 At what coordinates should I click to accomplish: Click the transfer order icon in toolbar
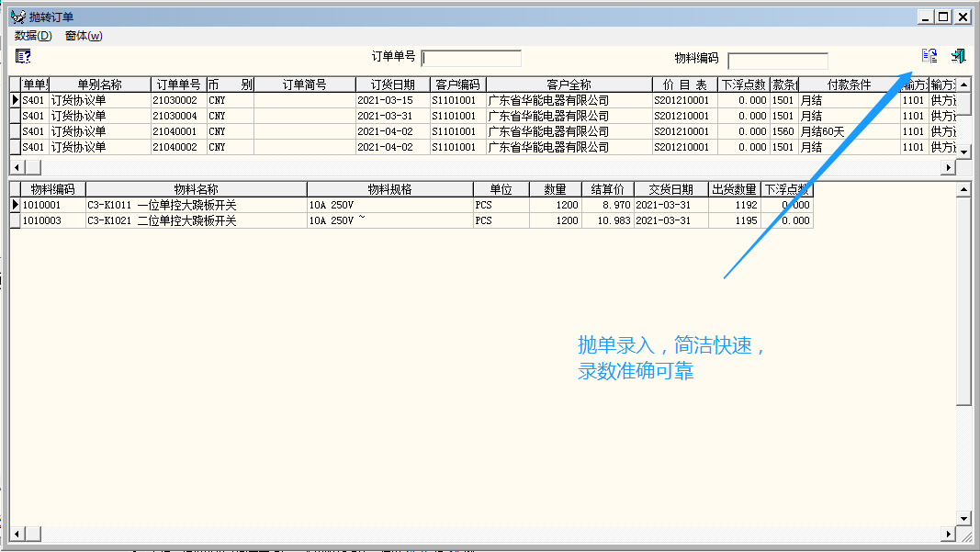[929, 57]
